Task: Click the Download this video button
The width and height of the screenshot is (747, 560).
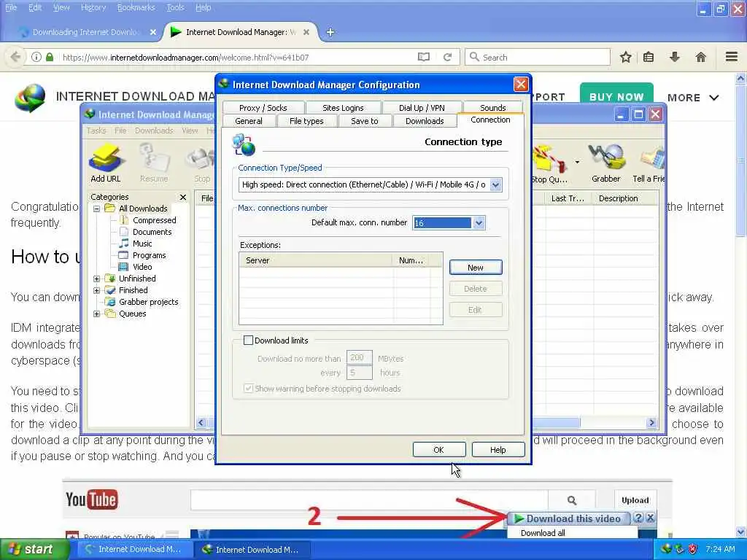Action: click(569, 518)
